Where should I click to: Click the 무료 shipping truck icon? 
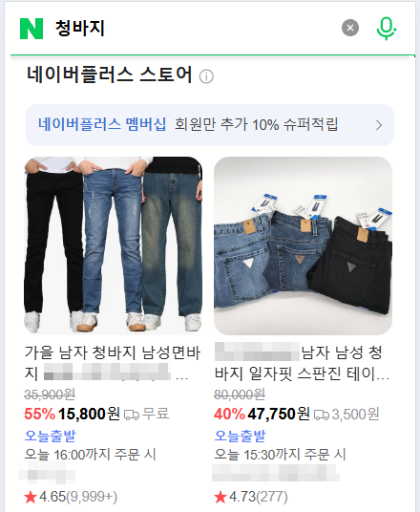pyautogui.click(x=132, y=415)
